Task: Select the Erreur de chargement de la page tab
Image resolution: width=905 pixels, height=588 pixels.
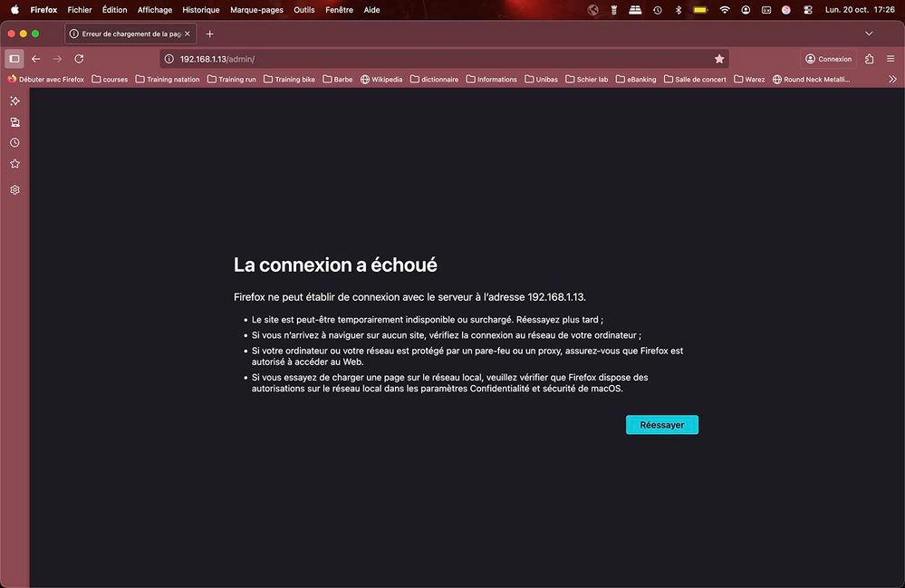Action: [x=130, y=34]
